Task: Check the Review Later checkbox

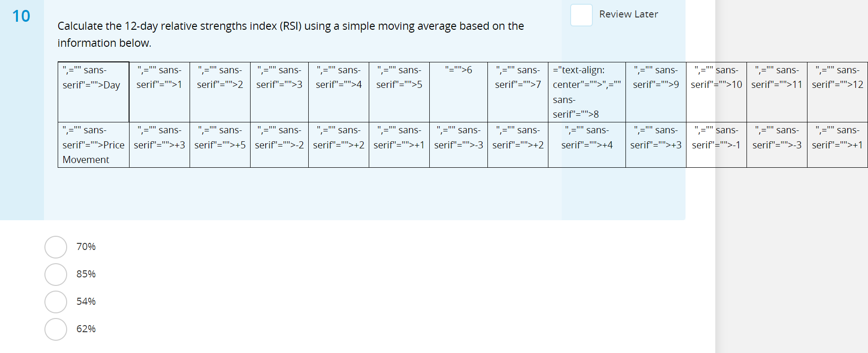Action: [x=582, y=16]
